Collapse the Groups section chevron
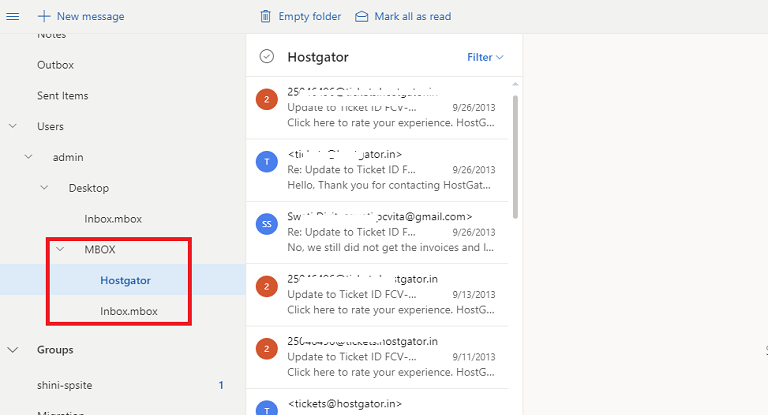This screenshot has height=415, width=768. click(x=13, y=350)
